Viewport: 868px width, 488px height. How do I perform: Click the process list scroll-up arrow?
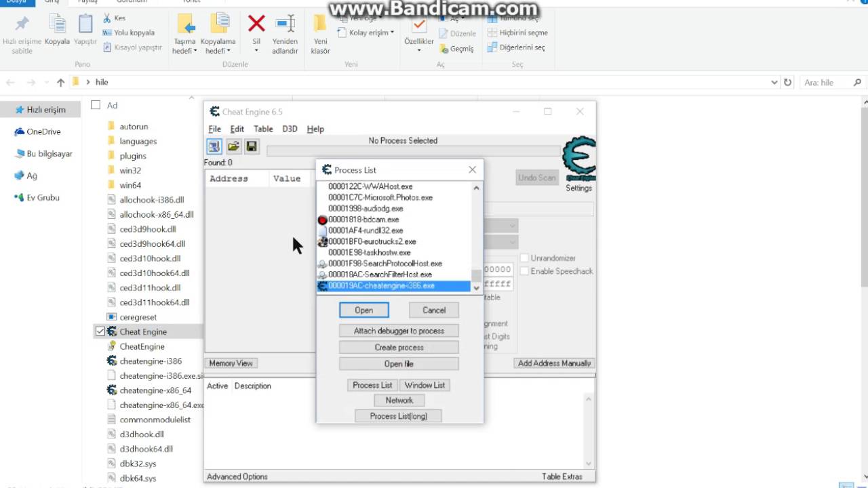pyautogui.click(x=476, y=188)
